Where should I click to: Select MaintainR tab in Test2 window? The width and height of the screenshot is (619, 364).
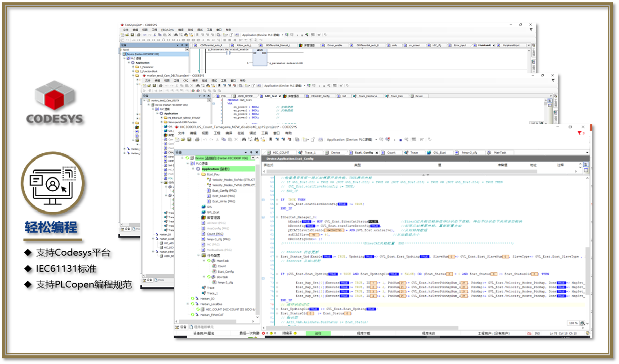pyautogui.click(x=484, y=45)
